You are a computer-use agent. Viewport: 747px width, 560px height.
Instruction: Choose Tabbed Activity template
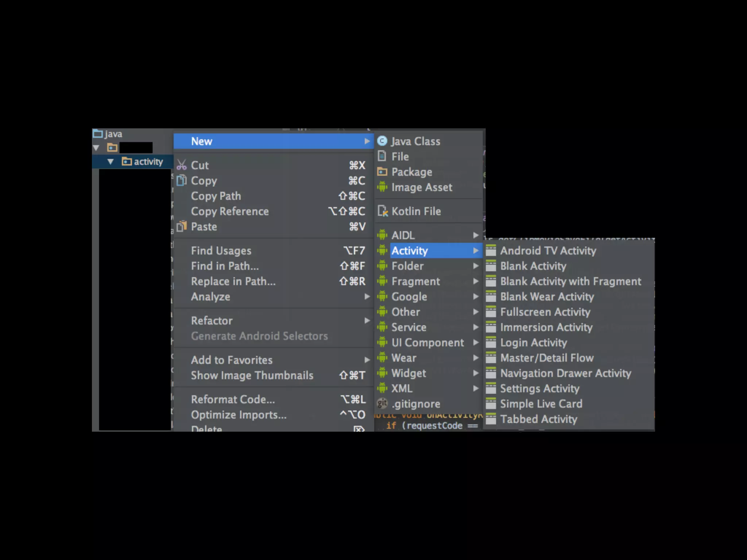(538, 419)
